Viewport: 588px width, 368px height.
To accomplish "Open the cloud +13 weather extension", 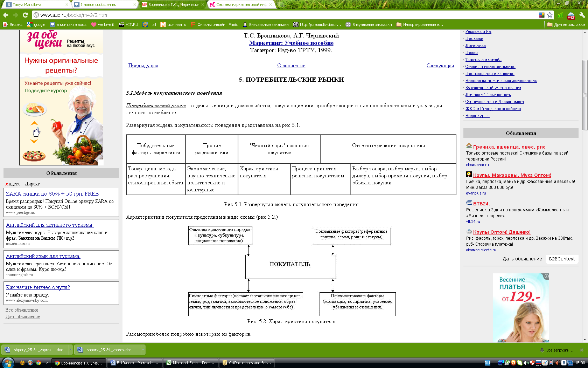I will click(x=571, y=15).
